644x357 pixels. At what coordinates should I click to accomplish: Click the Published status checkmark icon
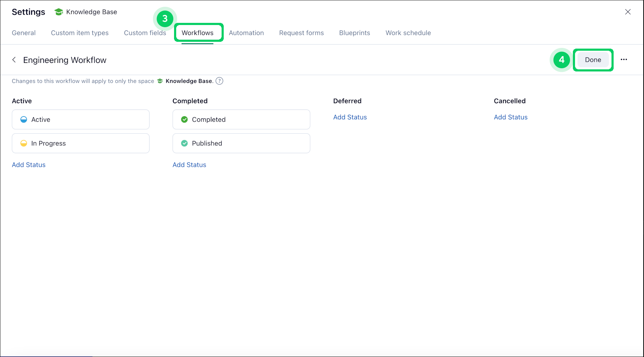tap(184, 143)
